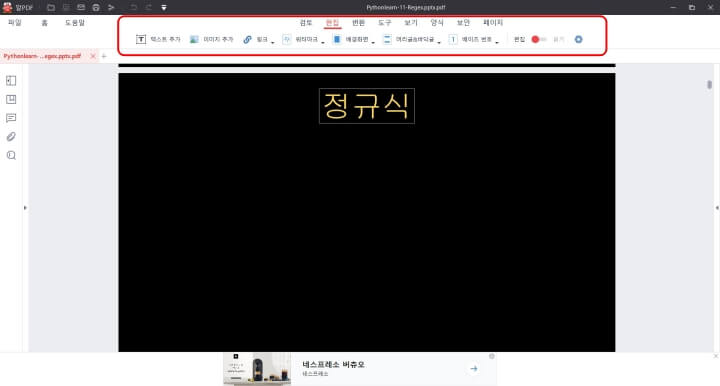Select the 정규식 title text box
Viewport: 720px width, 386px height.
367,106
